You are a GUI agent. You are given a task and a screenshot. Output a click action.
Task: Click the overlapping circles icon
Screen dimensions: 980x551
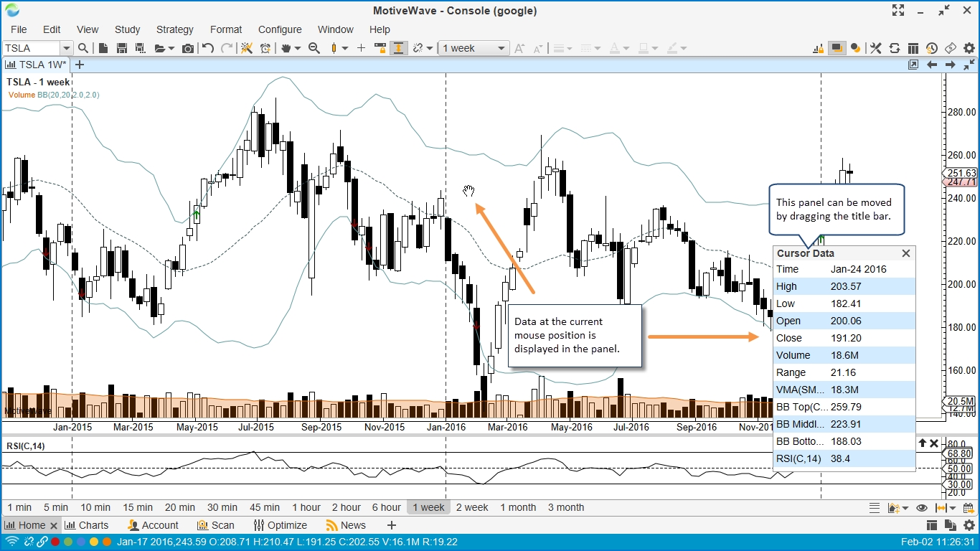(855, 48)
